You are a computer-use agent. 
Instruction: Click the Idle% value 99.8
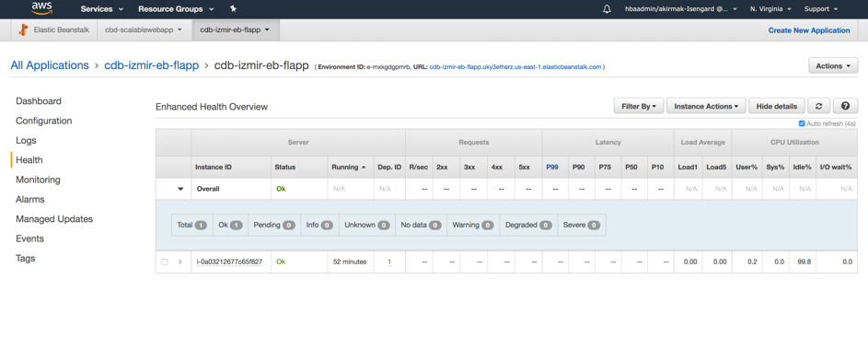pyautogui.click(x=804, y=261)
